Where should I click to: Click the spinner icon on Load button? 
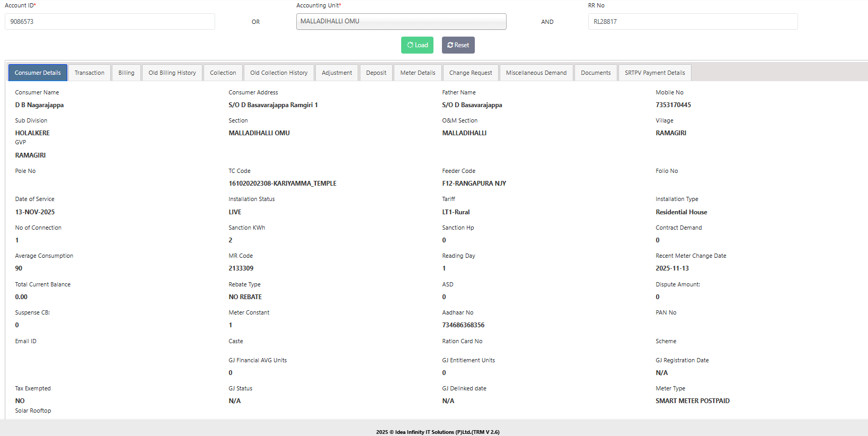click(x=410, y=45)
